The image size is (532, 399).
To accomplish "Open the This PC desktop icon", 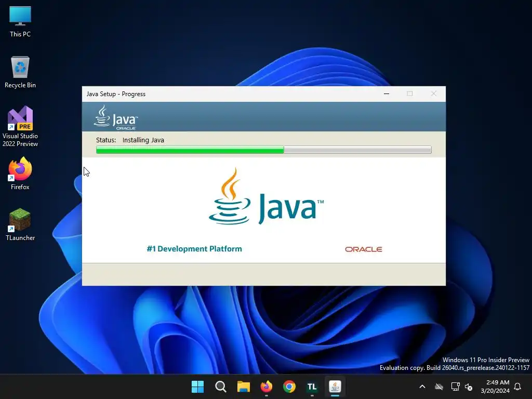I will tap(20, 22).
